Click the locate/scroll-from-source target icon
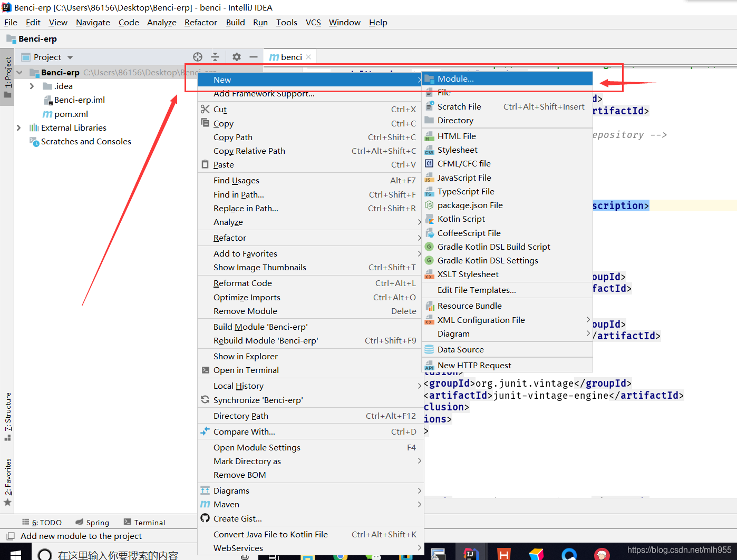The width and height of the screenshot is (737, 560). coord(198,57)
